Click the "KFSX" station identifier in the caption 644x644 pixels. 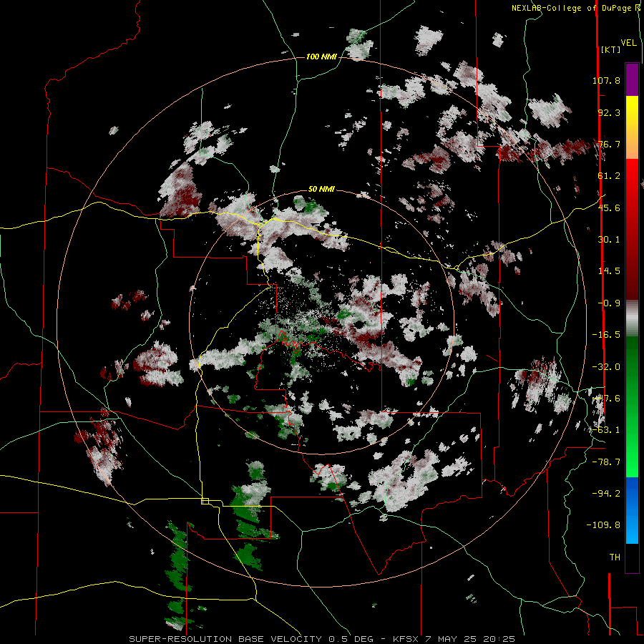pos(406,639)
